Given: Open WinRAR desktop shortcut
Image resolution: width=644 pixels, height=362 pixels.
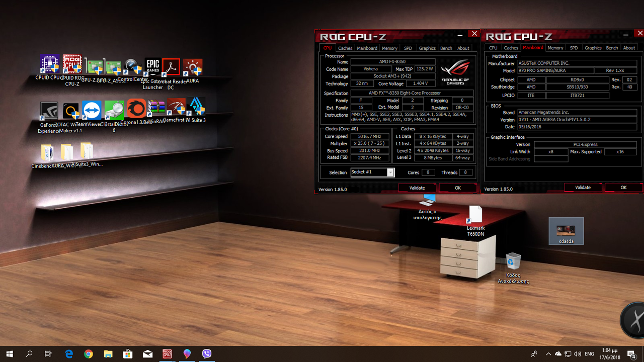Looking at the screenshot, I should 156,108.
